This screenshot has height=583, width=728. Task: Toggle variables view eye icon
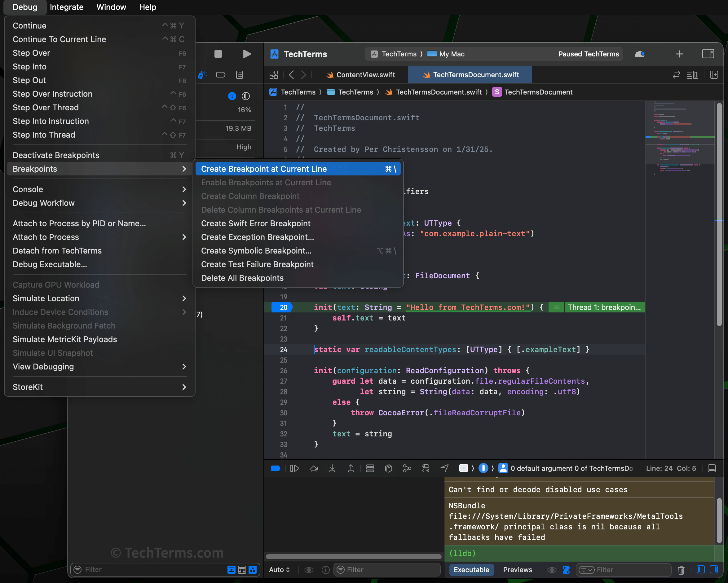(309, 570)
